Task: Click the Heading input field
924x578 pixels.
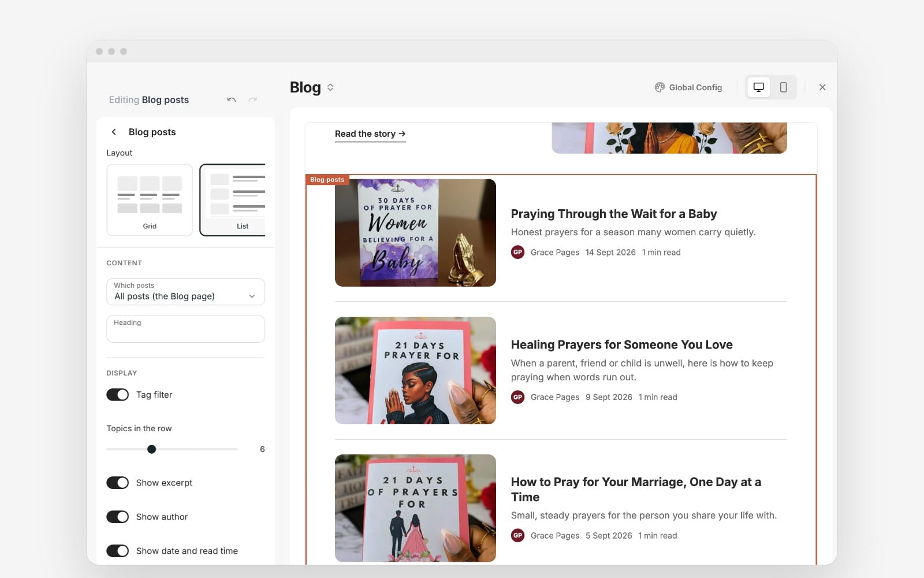Action: [x=185, y=329]
